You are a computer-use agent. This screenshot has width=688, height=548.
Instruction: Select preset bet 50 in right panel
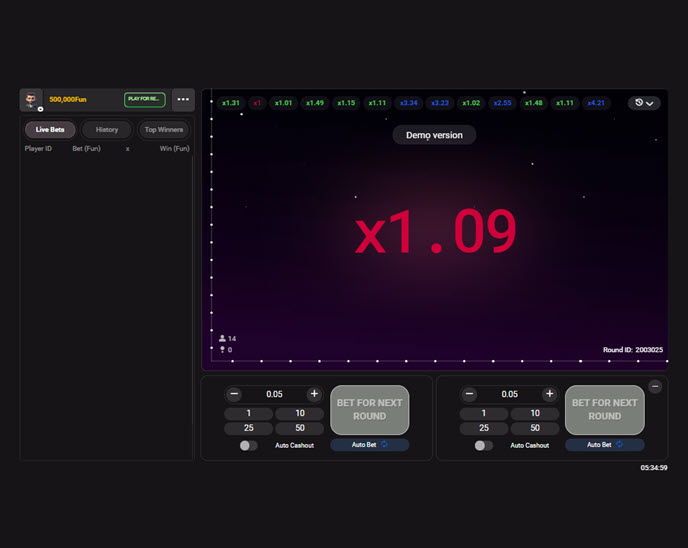[535, 428]
